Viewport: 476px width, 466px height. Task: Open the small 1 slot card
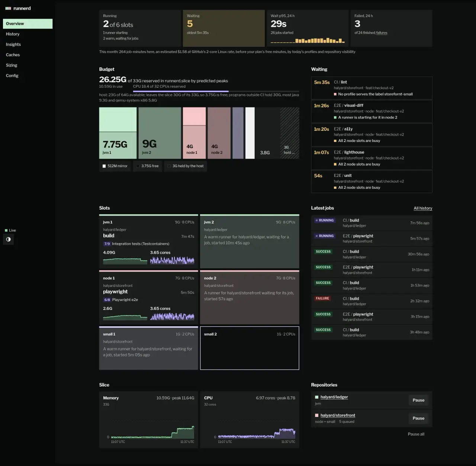click(148, 348)
